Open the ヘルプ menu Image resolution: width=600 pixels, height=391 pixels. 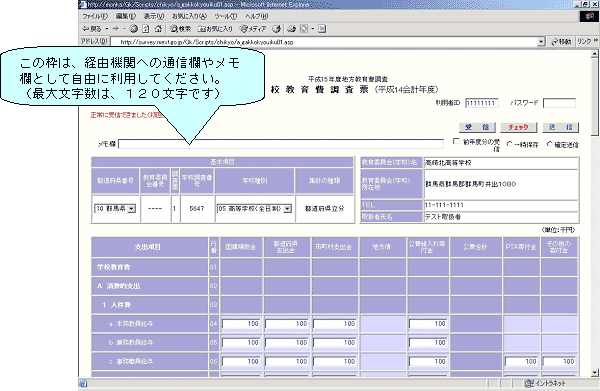[x=257, y=16]
